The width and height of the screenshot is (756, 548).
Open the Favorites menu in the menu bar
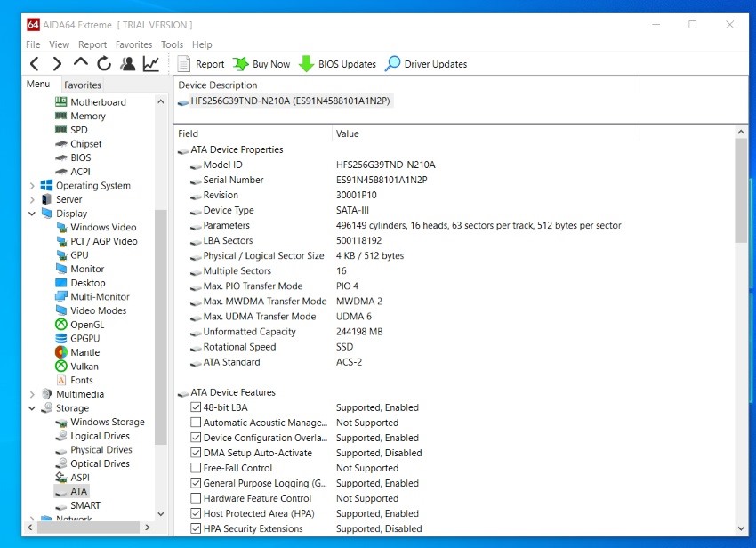133,44
